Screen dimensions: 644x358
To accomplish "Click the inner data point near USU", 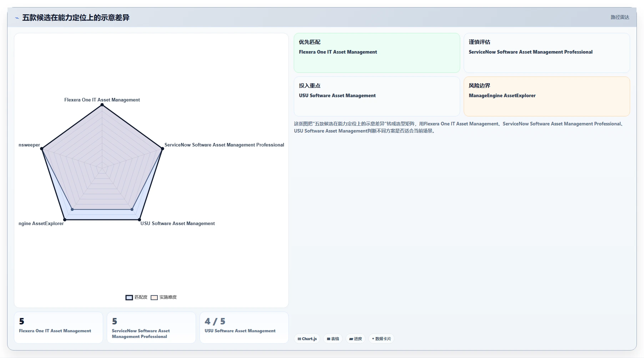I will pos(132,209).
